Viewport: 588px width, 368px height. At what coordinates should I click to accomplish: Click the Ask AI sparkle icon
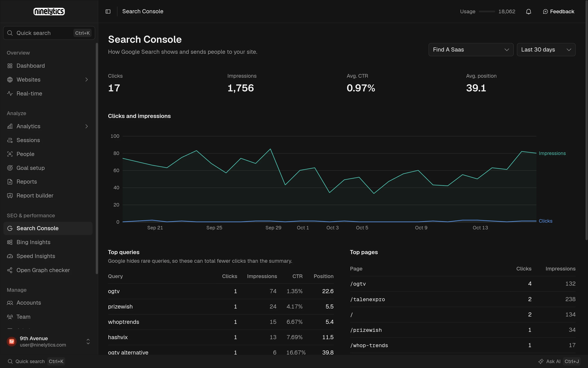pos(541,361)
